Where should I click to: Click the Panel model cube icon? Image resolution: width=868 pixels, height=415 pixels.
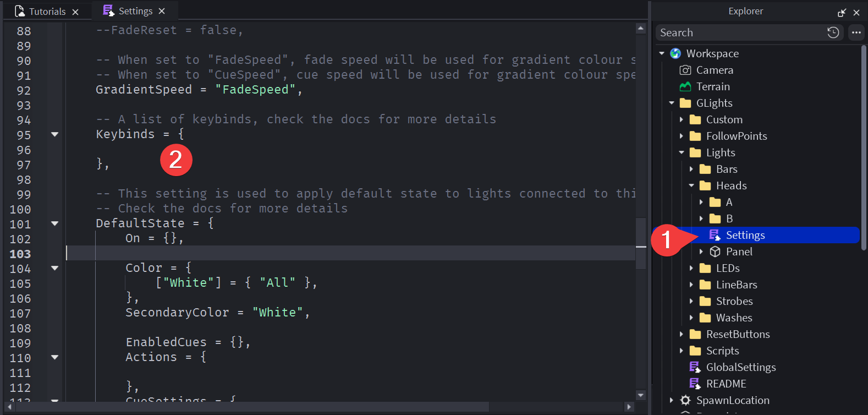pyautogui.click(x=715, y=252)
